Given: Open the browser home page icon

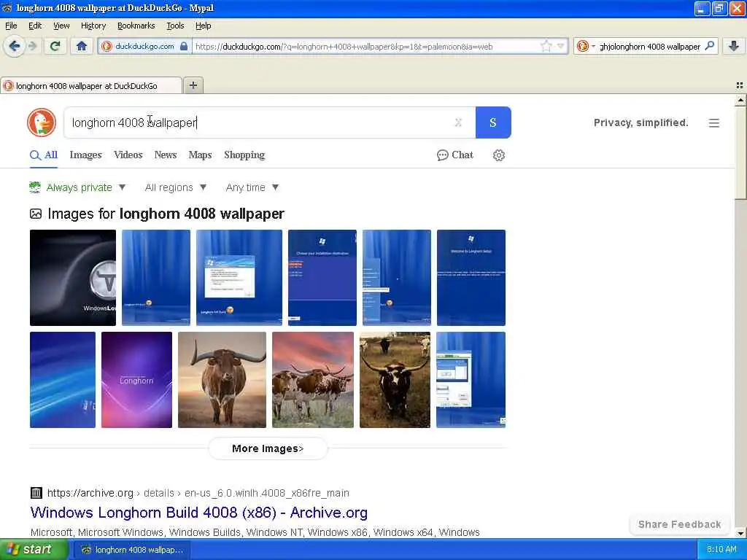Looking at the screenshot, I should 82,46.
